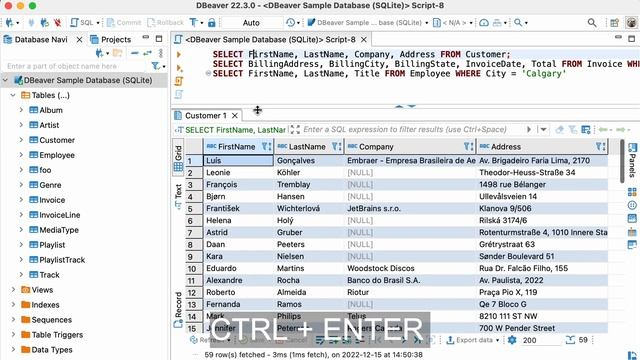Open active database connection dropdown
The image size is (640, 360).
pyautogui.click(x=368, y=22)
